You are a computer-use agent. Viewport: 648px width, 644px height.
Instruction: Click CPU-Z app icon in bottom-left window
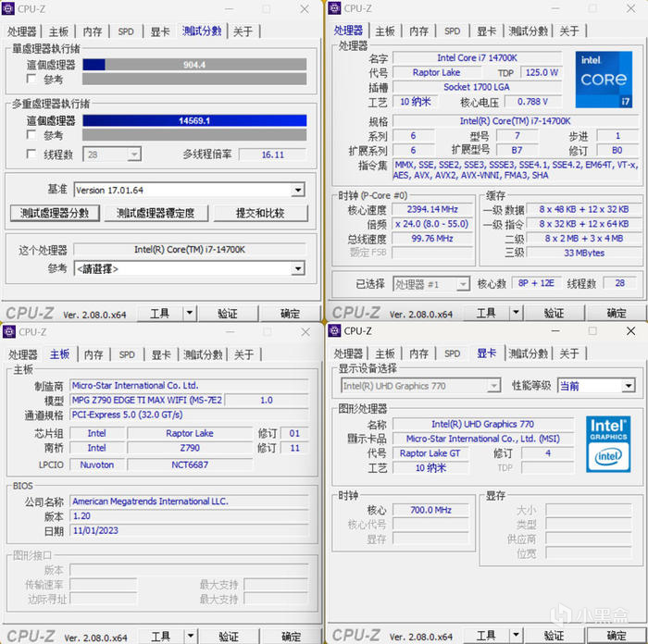(x=9, y=331)
